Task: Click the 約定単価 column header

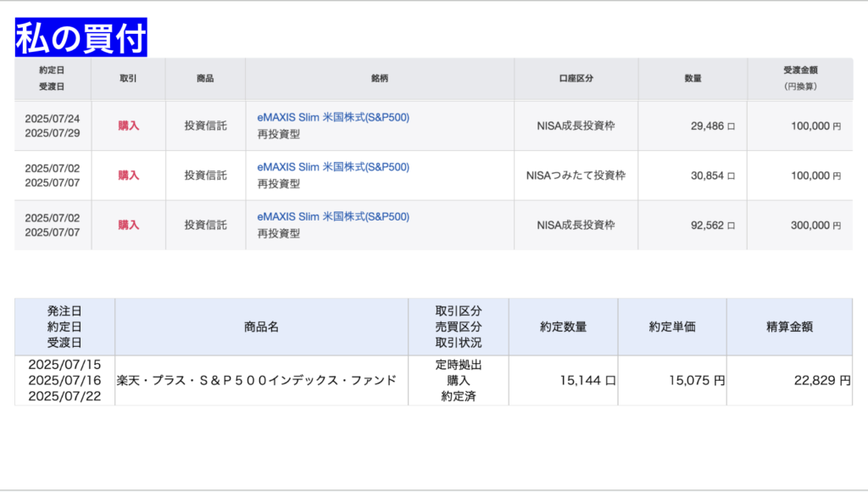Action: point(672,327)
